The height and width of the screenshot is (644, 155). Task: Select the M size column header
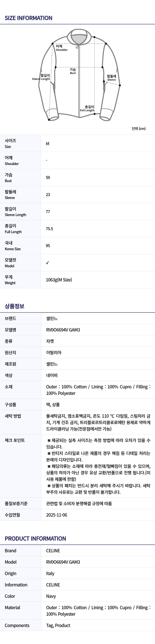point(48,144)
